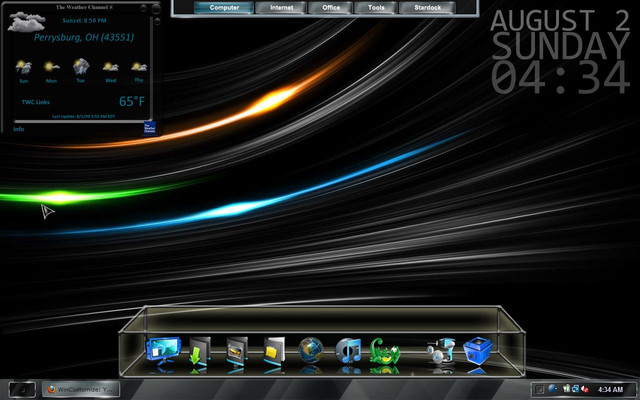
Task: Click the Info link on weather widget
Action: tap(19, 129)
